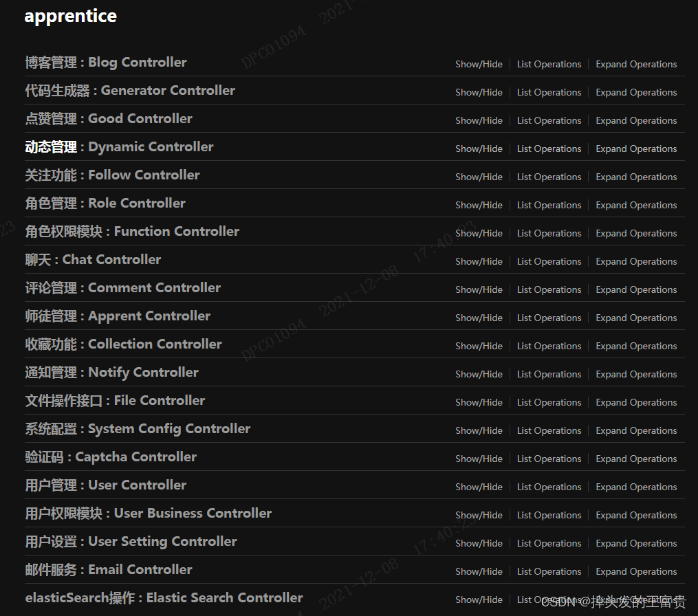
Task: Open Role Controller heading
Action: [105, 203]
